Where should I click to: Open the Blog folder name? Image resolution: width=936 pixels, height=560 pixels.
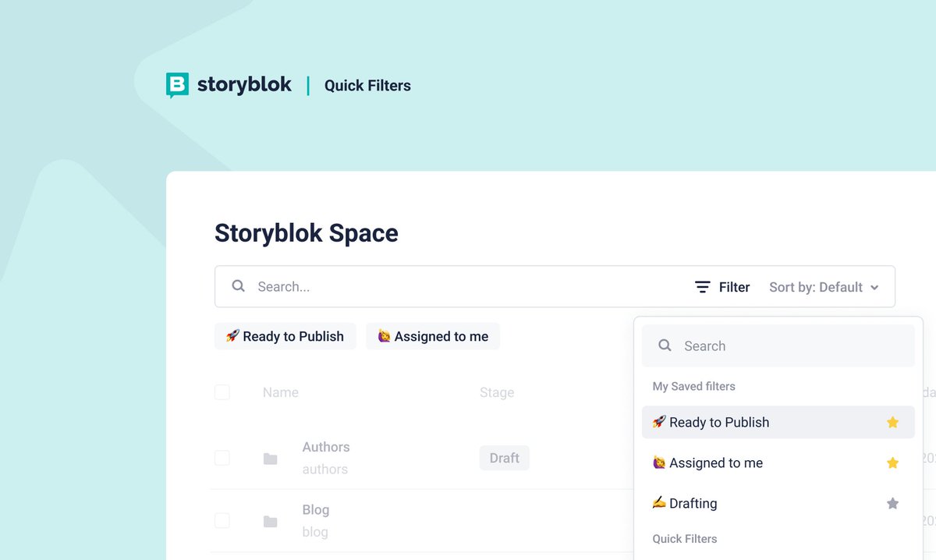[316, 509]
